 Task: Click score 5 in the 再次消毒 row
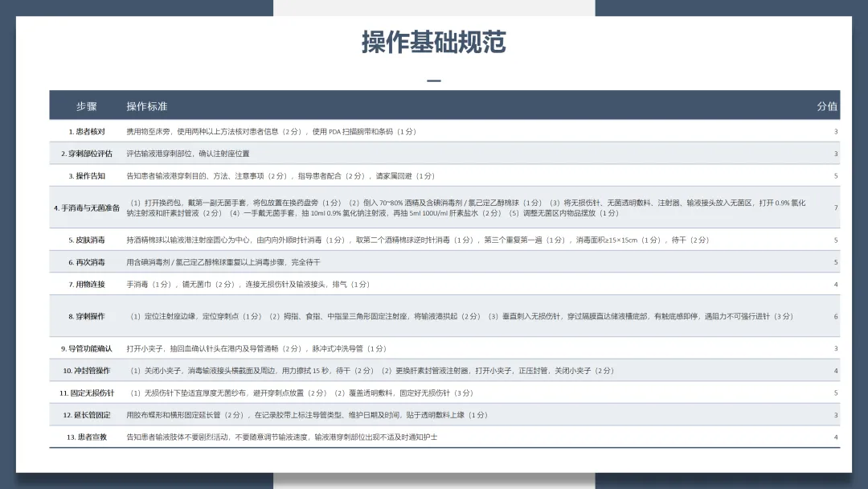pyautogui.click(x=836, y=262)
